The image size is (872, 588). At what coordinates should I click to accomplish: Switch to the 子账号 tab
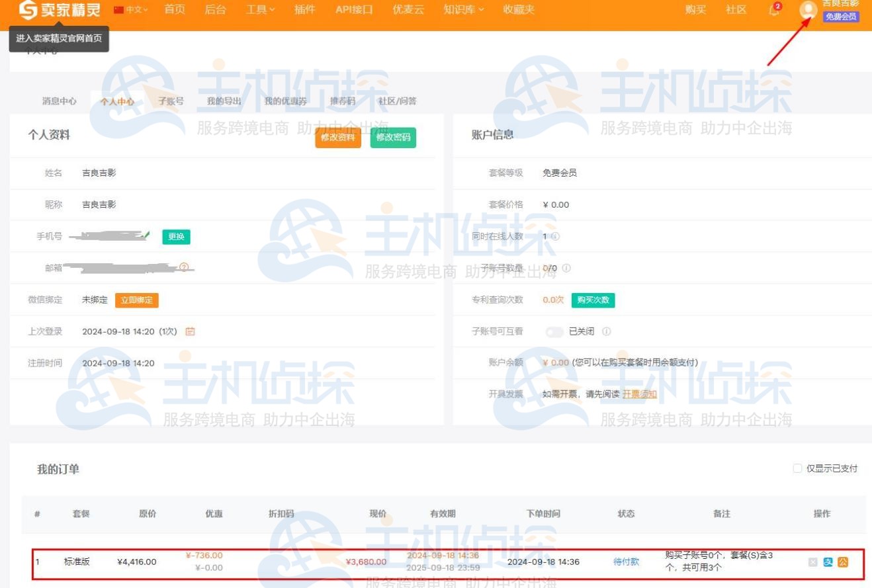click(x=171, y=101)
